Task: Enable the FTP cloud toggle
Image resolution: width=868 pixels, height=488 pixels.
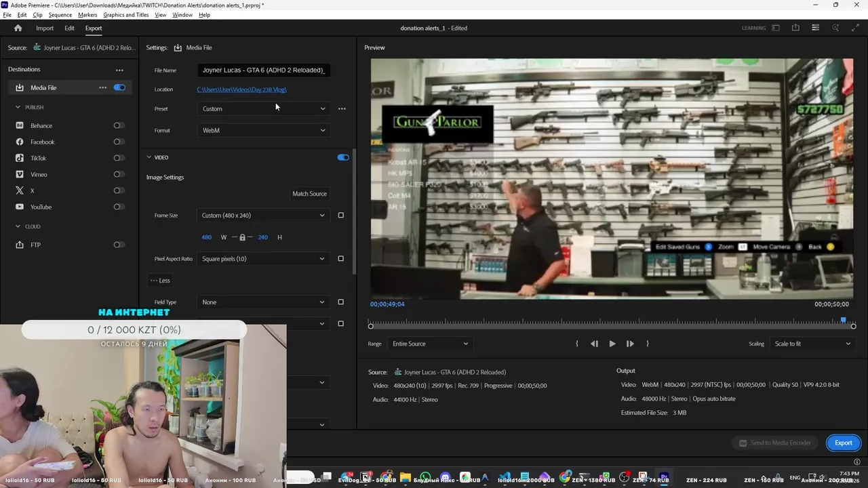Action: click(119, 245)
